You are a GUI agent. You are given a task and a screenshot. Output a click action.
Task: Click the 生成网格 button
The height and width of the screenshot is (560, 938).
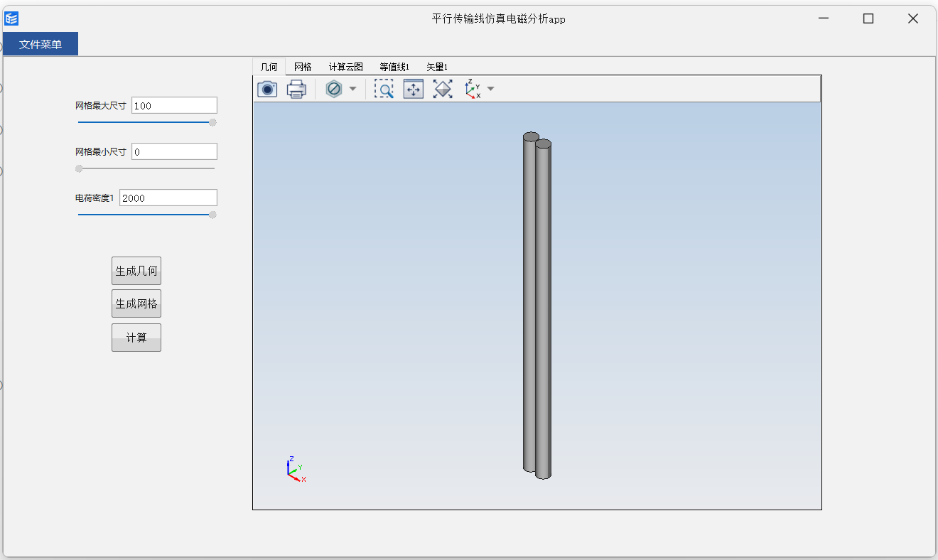coord(136,303)
